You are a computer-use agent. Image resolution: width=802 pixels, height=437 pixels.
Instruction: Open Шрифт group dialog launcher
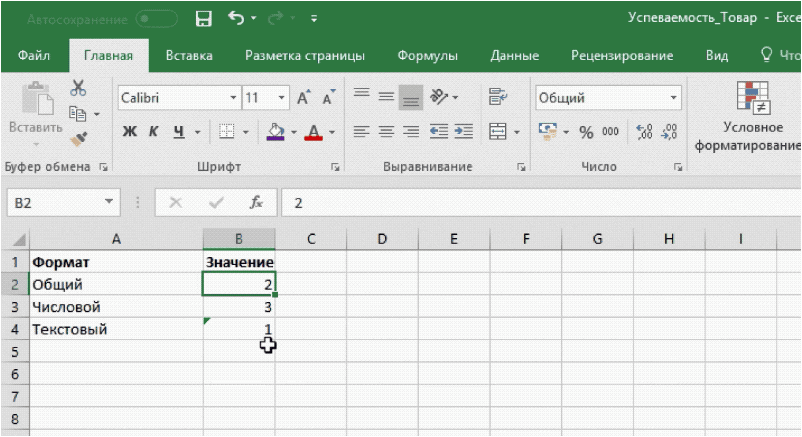click(335, 167)
